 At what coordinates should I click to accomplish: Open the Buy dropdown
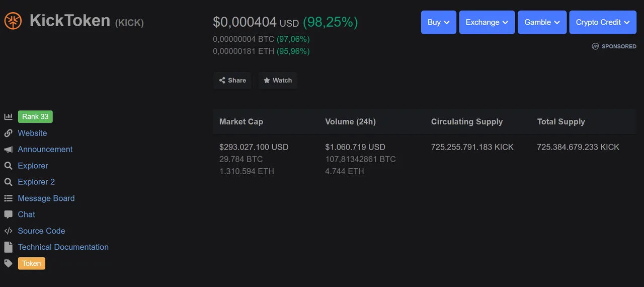coord(439,22)
